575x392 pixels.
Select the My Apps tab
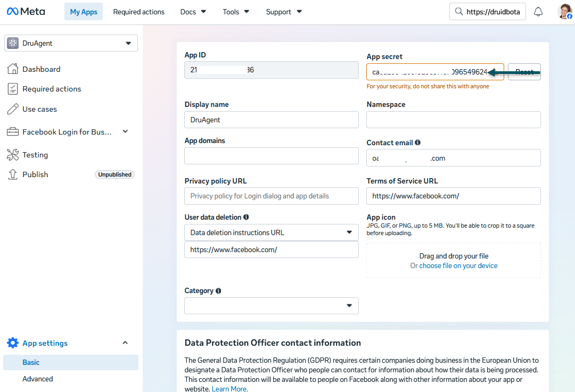pyautogui.click(x=84, y=12)
